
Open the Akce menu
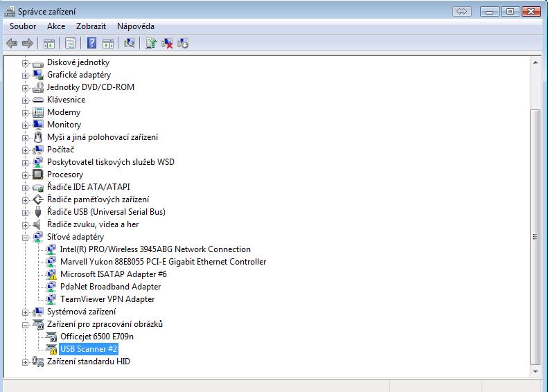point(56,26)
